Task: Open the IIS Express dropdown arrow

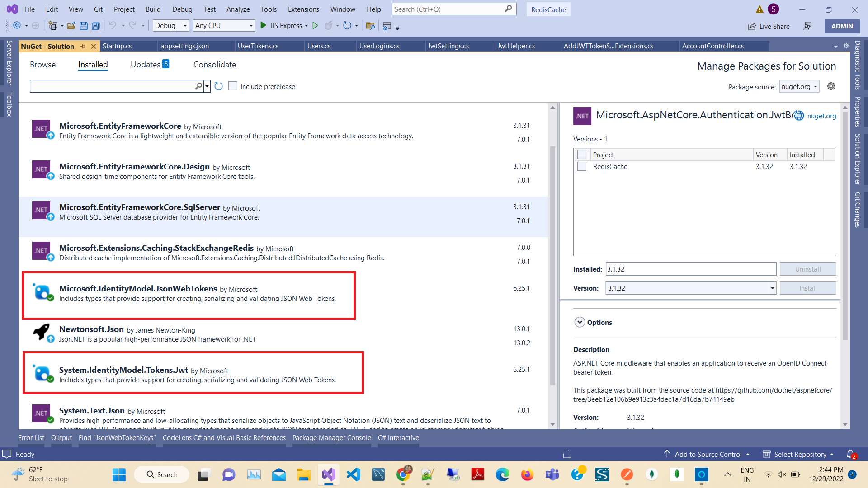Action: tap(307, 26)
